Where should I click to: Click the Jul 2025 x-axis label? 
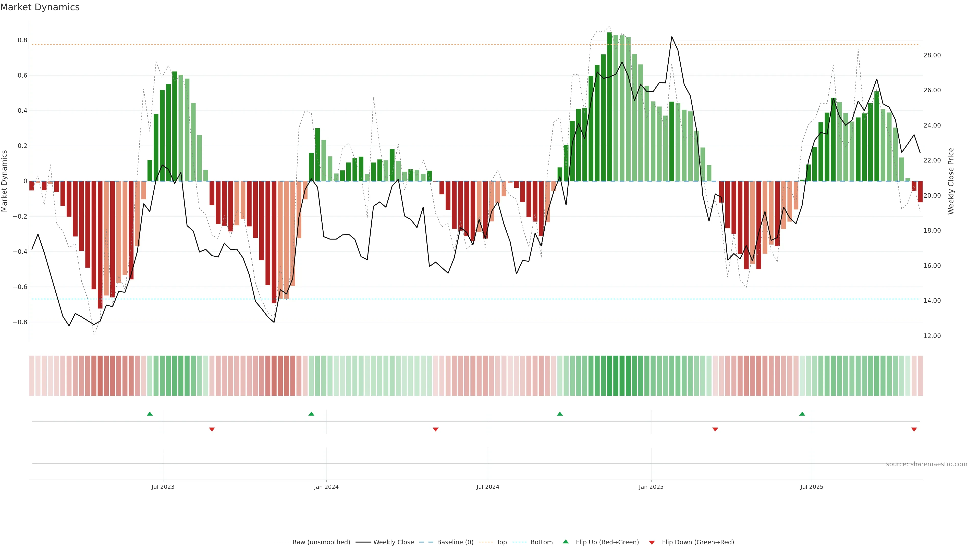812,487
